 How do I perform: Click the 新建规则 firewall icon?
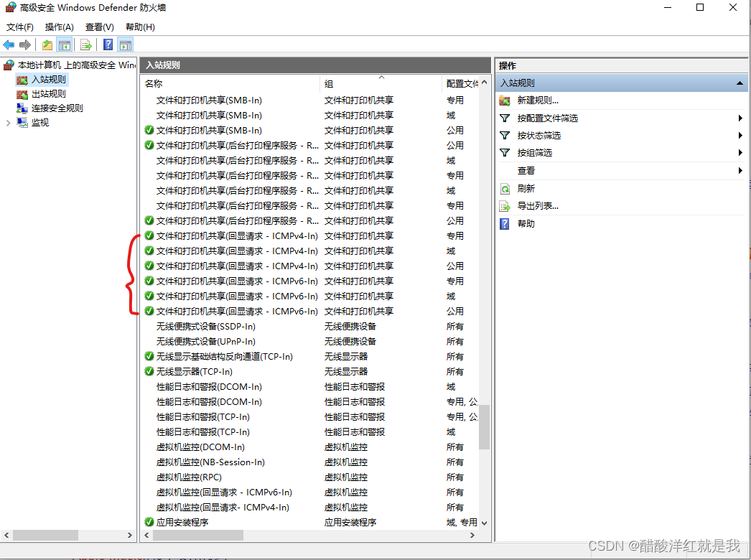(x=505, y=101)
